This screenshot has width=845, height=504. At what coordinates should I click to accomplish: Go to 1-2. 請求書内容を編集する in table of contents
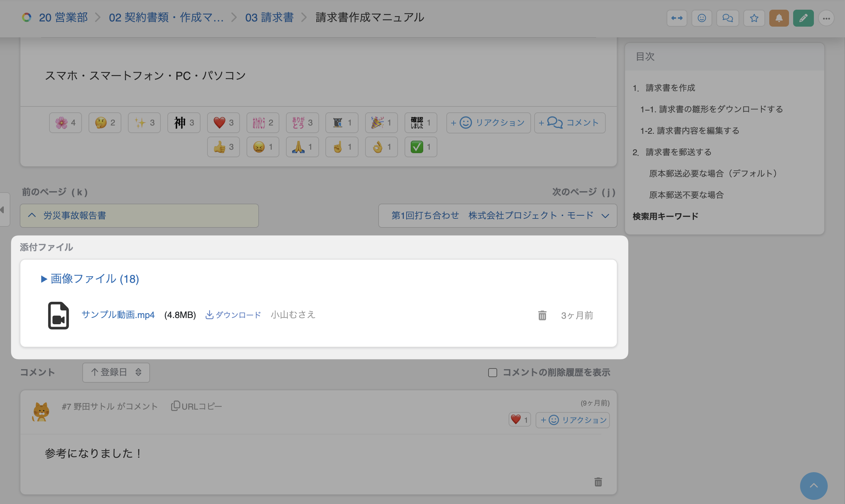(689, 131)
